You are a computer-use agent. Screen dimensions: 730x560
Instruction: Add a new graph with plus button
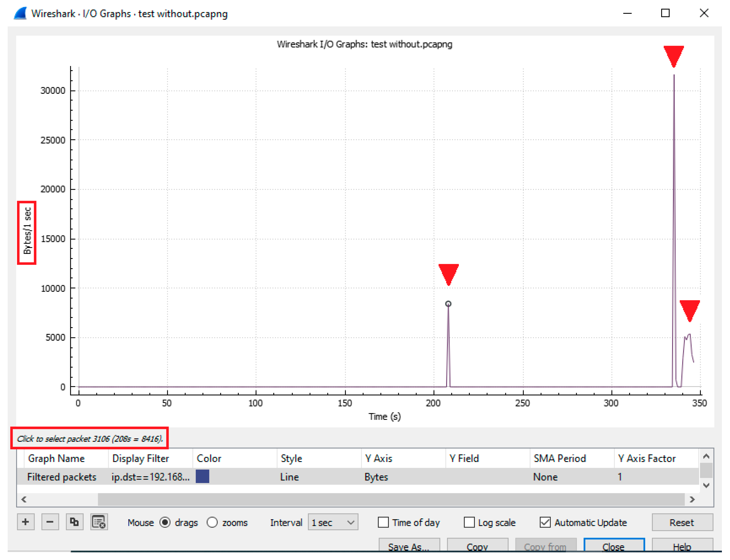point(26,522)
